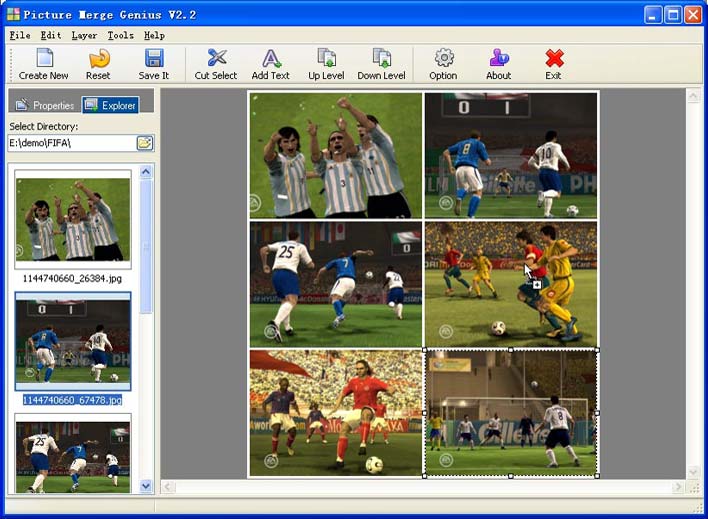Open the Help menu
The width and height of the screenshot is (708, 519).
[154, 35]
